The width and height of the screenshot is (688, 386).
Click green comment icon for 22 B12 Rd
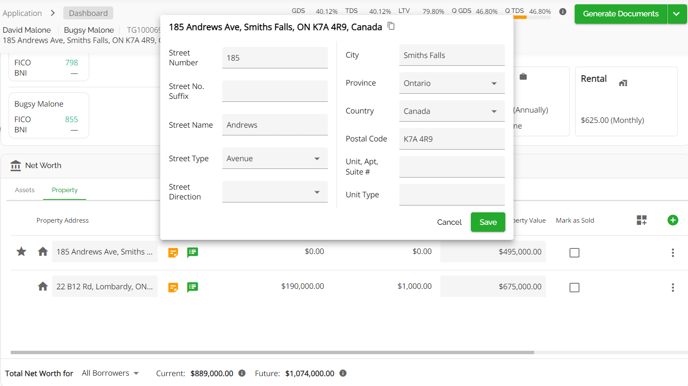[193, 287]
